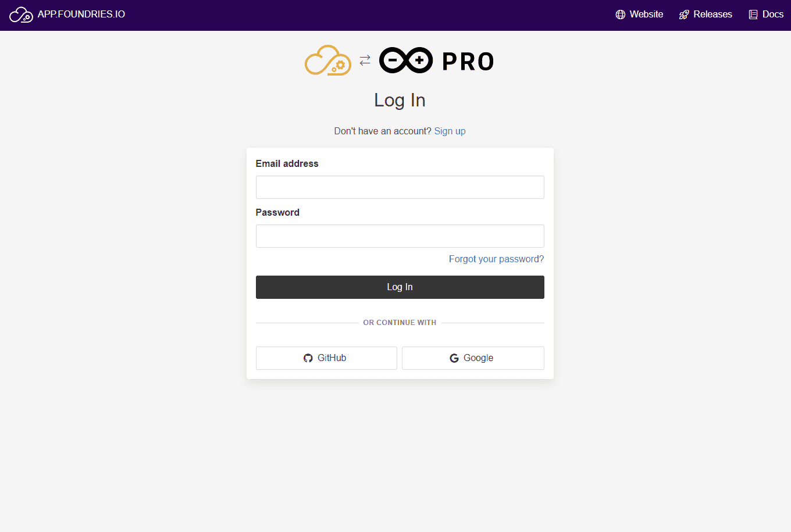The height and width of the screenshot is (532, 791).
Task: Click the Email address field label
Action: coord(287,164)
